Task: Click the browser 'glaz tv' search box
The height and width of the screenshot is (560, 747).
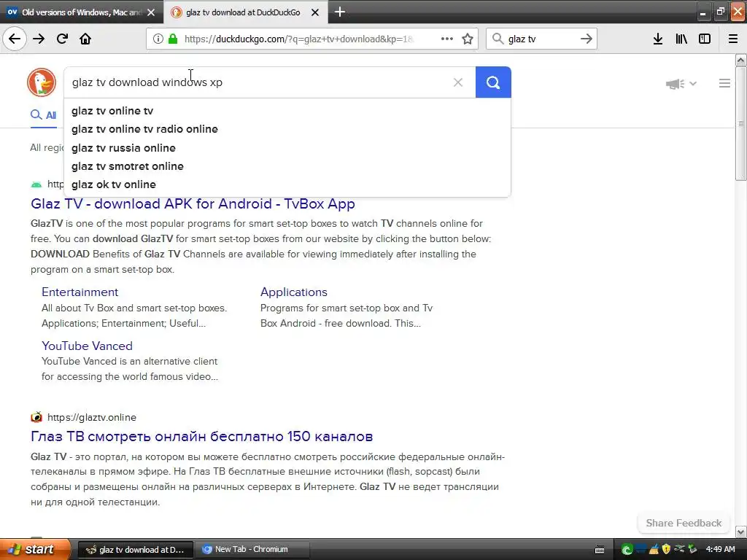Action: (541, 39)
